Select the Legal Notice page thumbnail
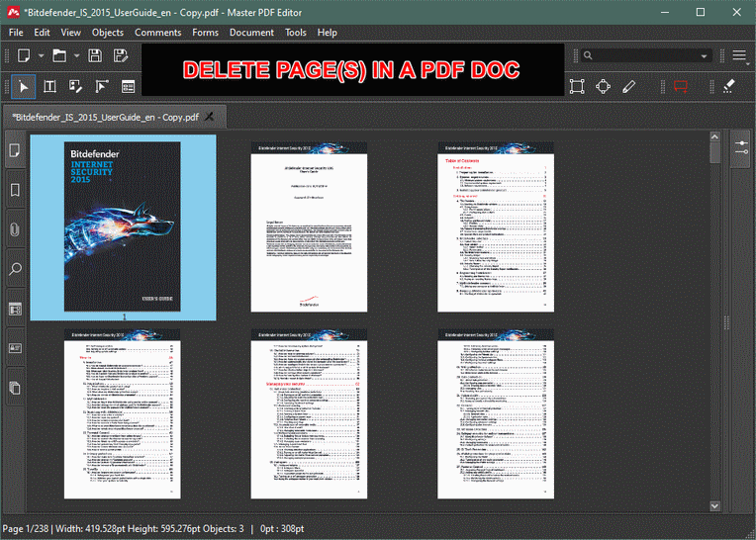This screenshot has height=540, width=756. point(309,226)
